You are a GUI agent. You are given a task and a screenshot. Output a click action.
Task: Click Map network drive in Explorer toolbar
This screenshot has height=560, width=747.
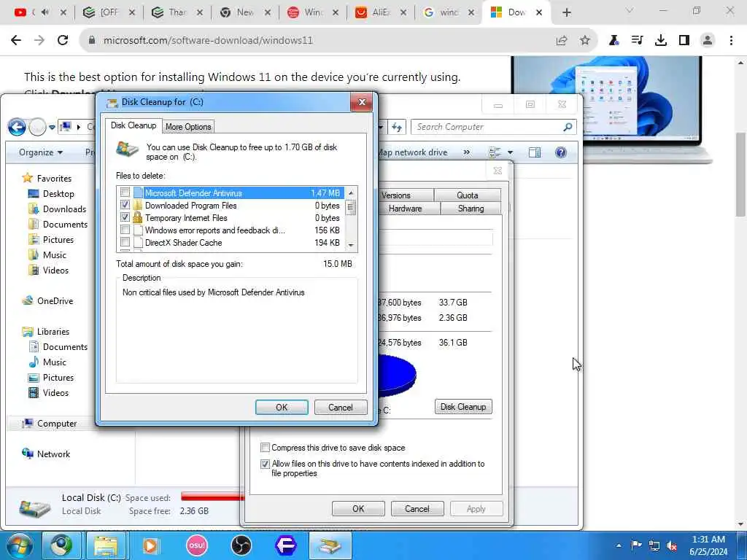pos(413,152)
